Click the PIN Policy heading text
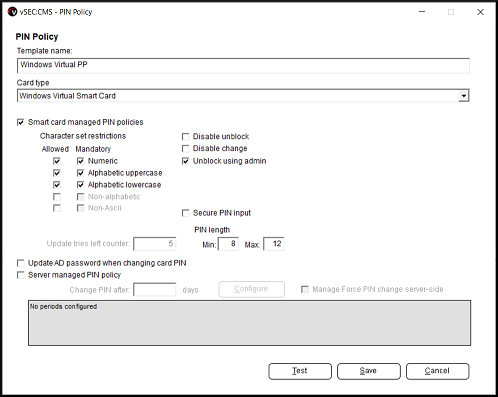Viewport: 498px width, 397px height. pos(37,37)
